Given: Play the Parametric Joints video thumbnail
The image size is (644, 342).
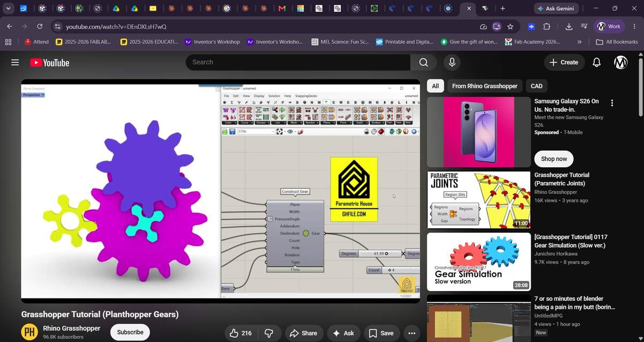Looking at the screenshot, I should click(x=479, y=199).
